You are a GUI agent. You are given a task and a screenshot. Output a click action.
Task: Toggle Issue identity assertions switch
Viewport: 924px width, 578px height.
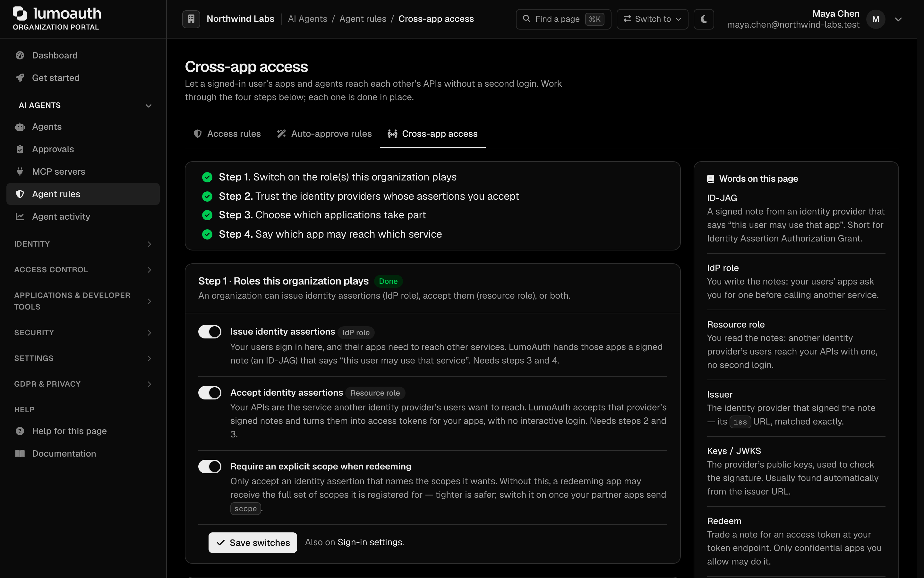click(210, 332)
